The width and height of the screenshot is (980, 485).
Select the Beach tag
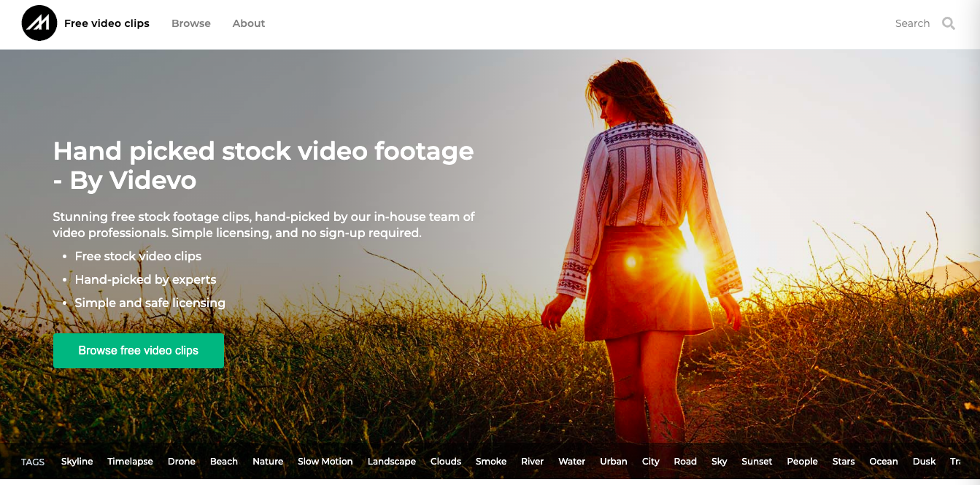click(x=223, y=461)
